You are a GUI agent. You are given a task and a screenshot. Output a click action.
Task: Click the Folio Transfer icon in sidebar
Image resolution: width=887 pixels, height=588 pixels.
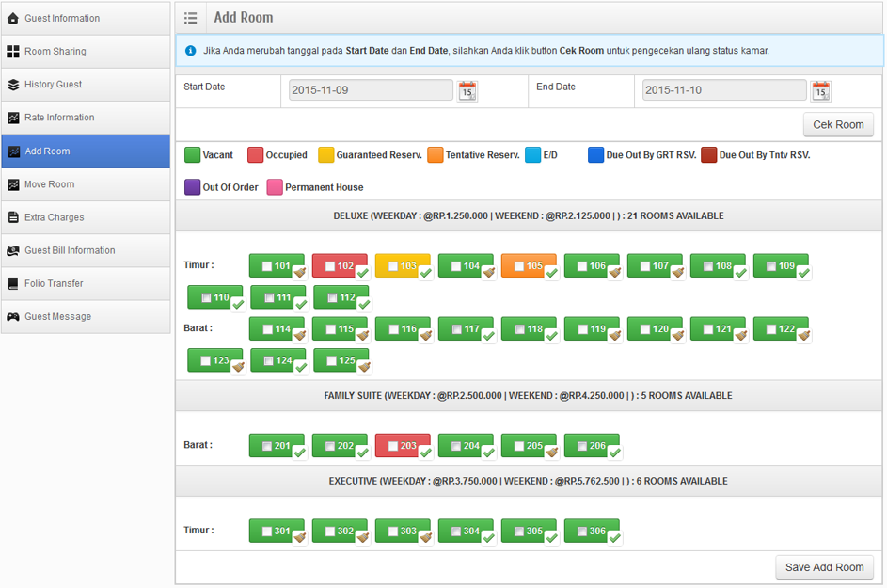coord(13,284)
